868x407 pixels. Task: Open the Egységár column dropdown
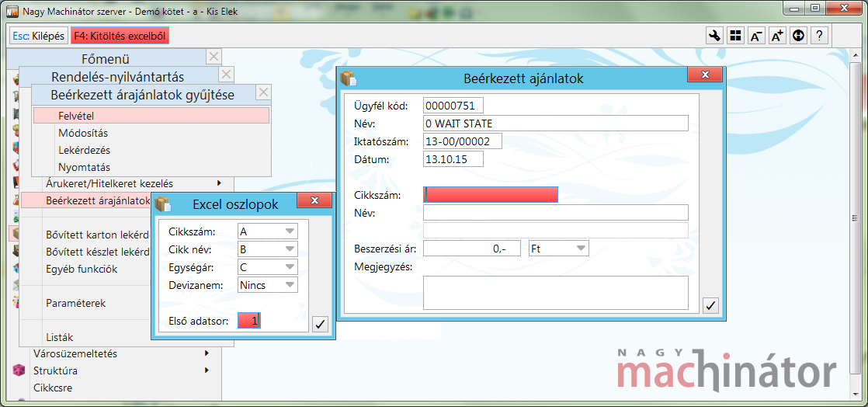pos(290,267)
